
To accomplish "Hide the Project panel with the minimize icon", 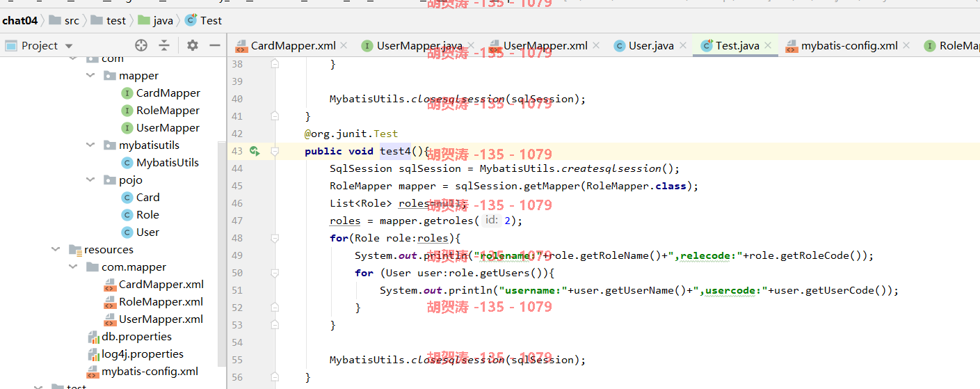I will 215,45.
